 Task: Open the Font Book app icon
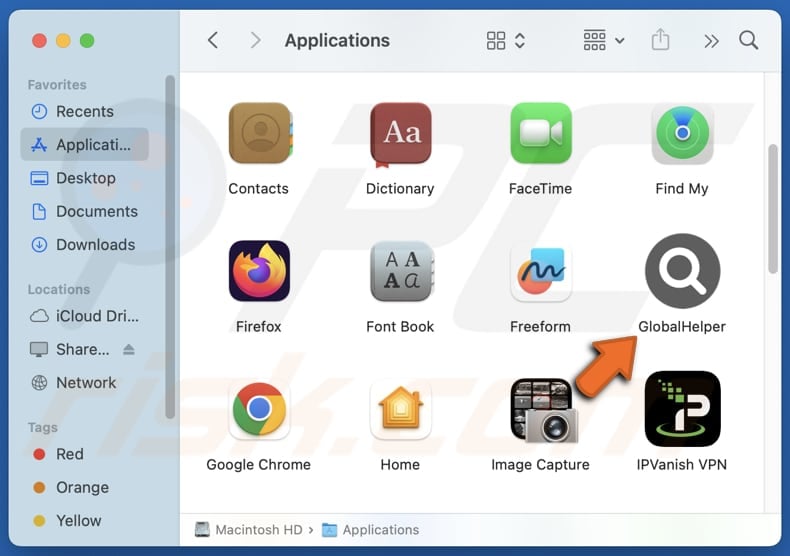click(x=402, y=271)
